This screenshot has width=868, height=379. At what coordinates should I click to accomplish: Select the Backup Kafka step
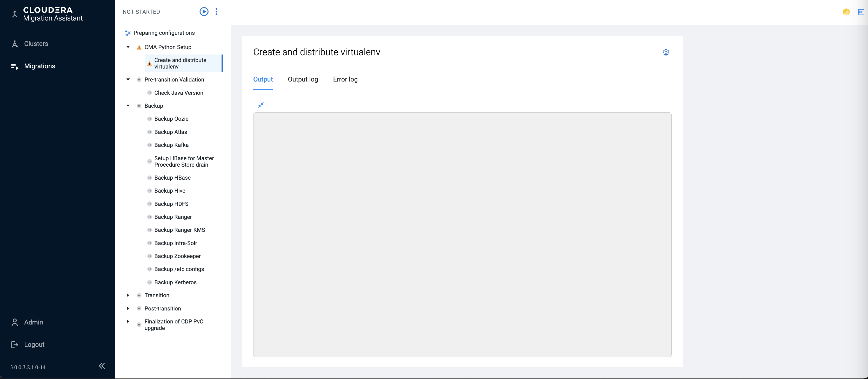click(x=171, y=145)
